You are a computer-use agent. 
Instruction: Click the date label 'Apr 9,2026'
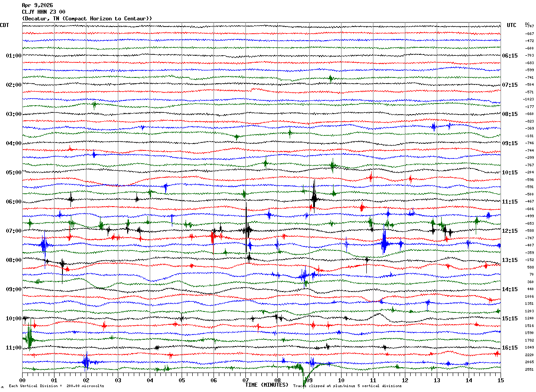tap(37, 5)
